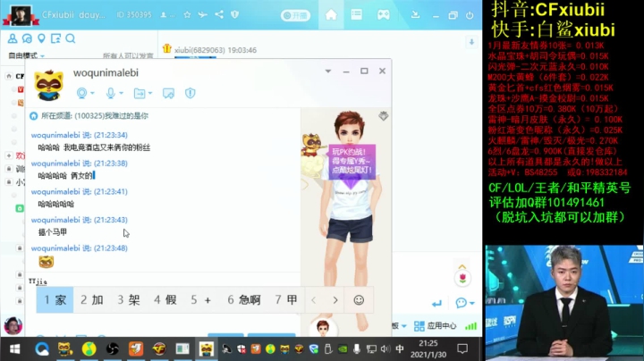Click the location pin icon in the channel's left toolbar
Viewport: 644px width, 361px height.
[x=41, y=38]
